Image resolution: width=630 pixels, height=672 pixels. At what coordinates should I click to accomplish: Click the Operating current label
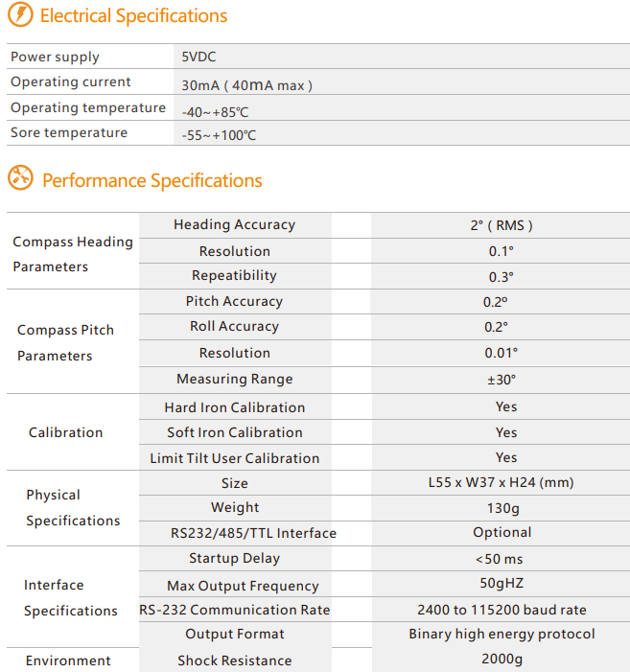click(71, 81)
